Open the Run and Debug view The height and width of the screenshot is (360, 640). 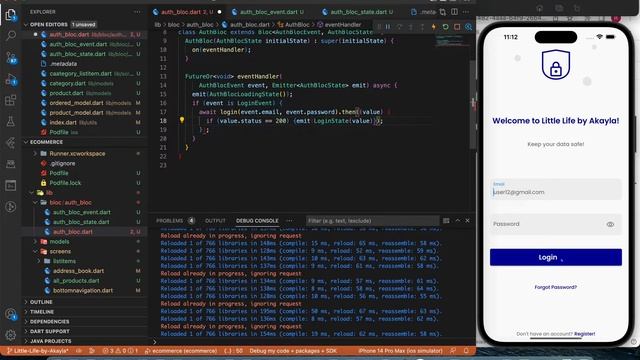point(11,79)
